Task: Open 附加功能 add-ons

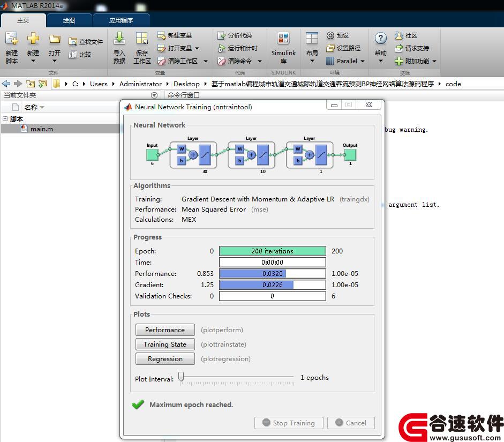Action: coord(412,61)
